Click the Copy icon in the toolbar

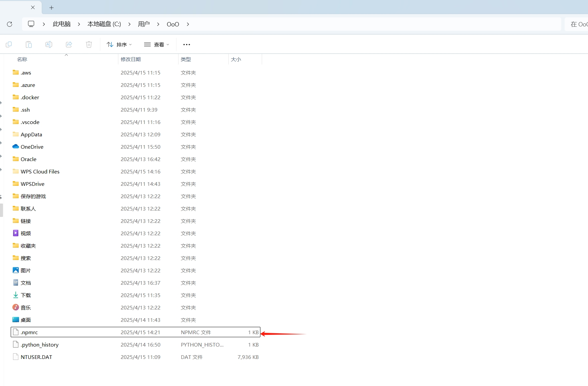(x=9, y=44)
